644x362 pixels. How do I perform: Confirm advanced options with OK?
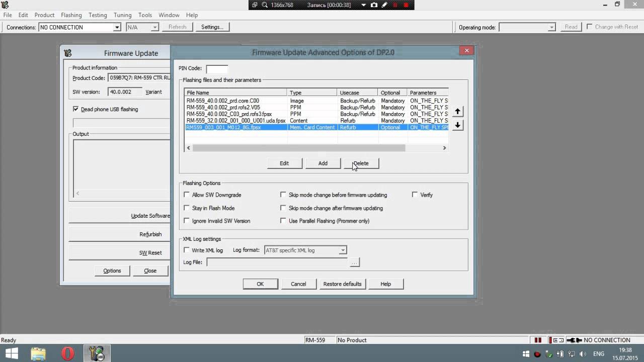point(260,284)
